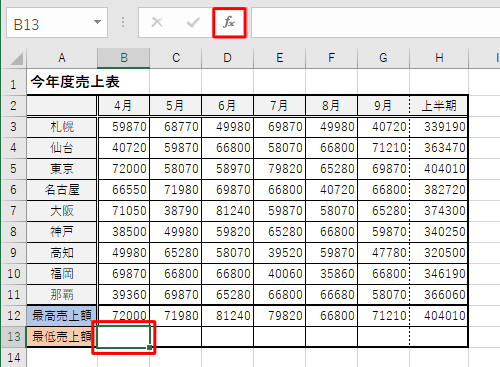
Task: Select 大阪 June value 81240 in row 7
Action: [228, 211]
